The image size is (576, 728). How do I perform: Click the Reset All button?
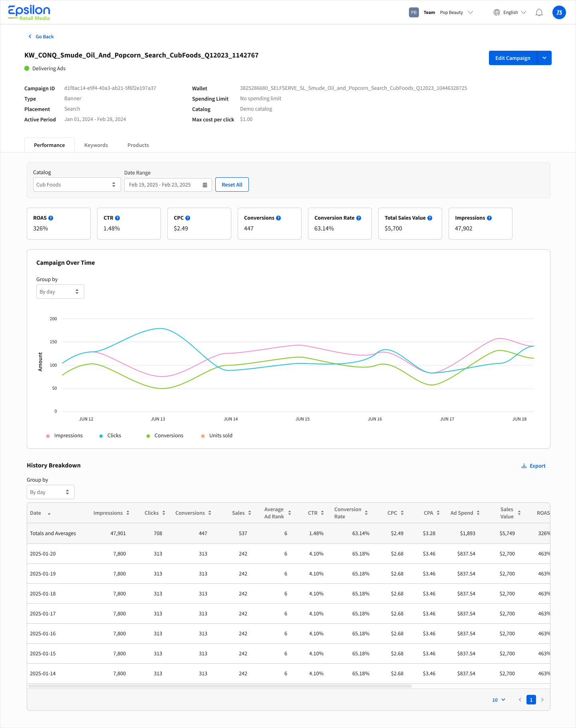coord(232,184)
